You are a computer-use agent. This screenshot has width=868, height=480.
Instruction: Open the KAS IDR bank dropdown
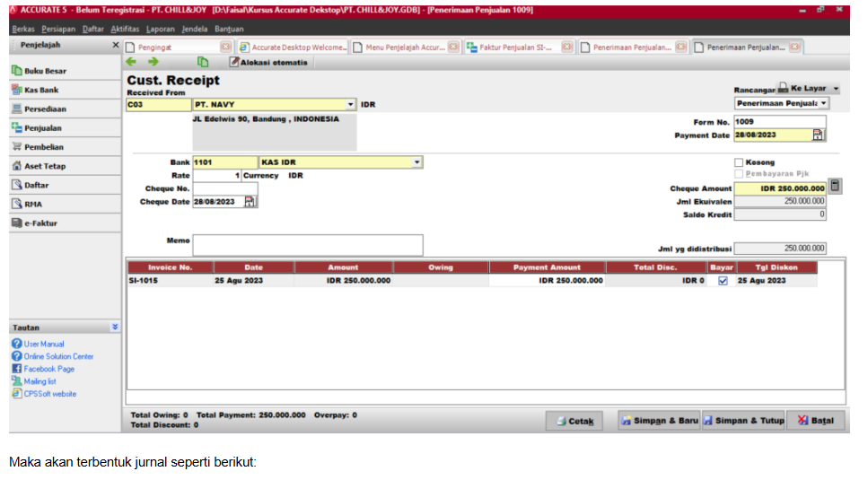tap(417, 162)
